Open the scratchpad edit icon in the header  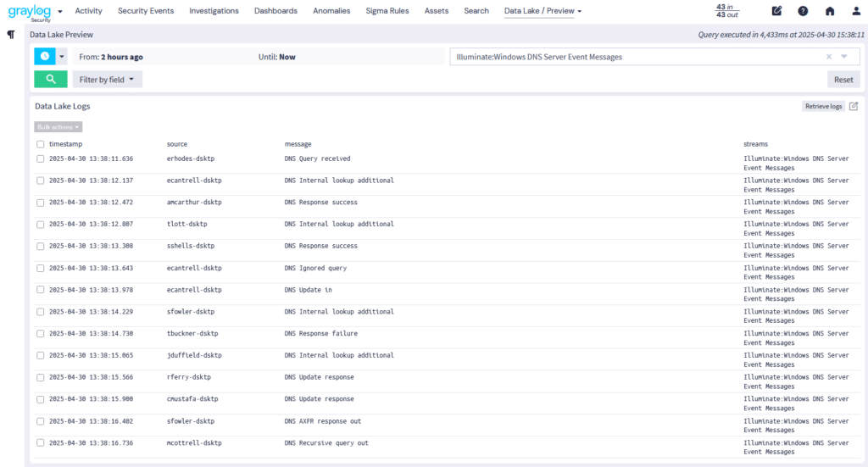(x=776, y=11)
